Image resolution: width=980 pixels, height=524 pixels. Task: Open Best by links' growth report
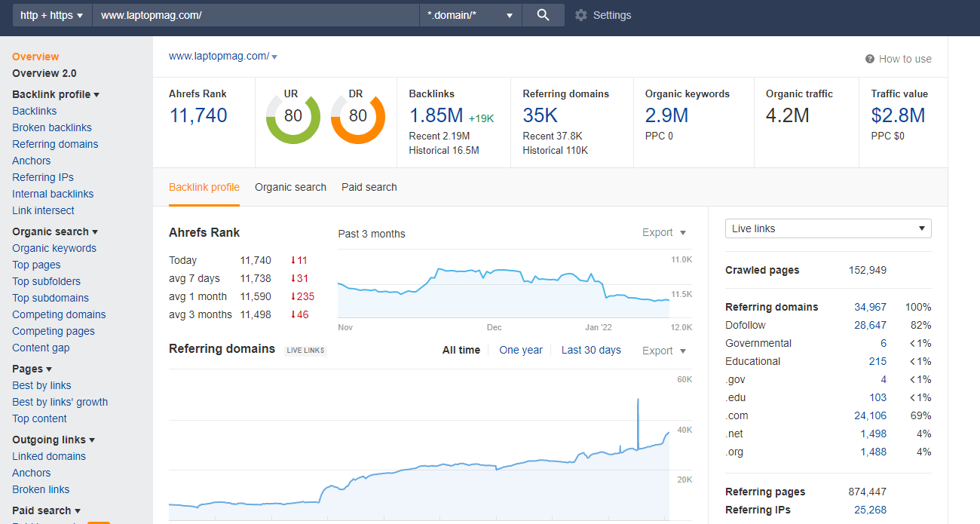[60, 402]
